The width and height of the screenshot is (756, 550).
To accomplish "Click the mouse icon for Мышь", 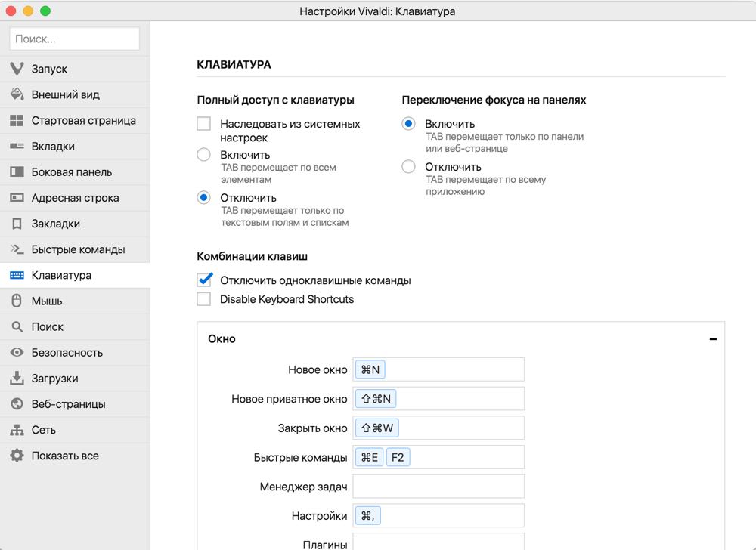I will [17, 301].
